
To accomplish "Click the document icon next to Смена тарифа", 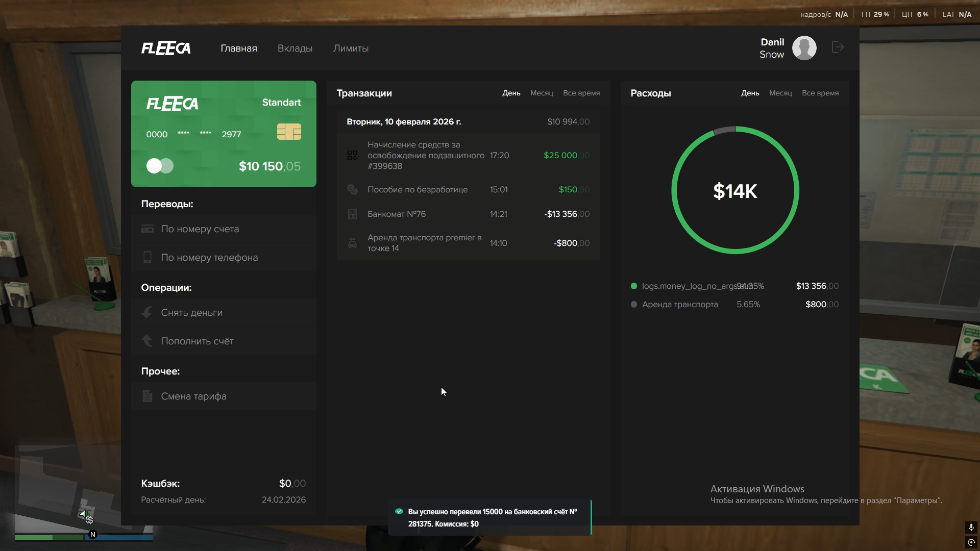I will pos(148,396).
